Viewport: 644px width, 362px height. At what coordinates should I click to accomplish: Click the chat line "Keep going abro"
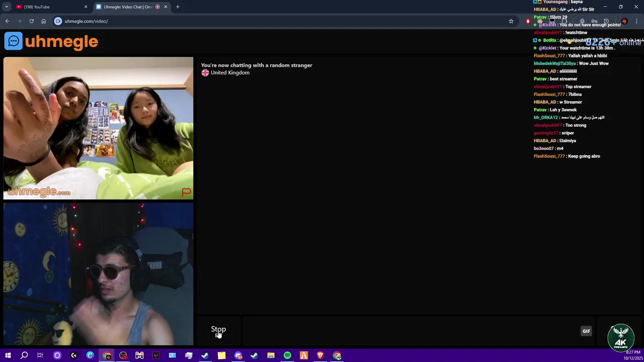(584, 156)
